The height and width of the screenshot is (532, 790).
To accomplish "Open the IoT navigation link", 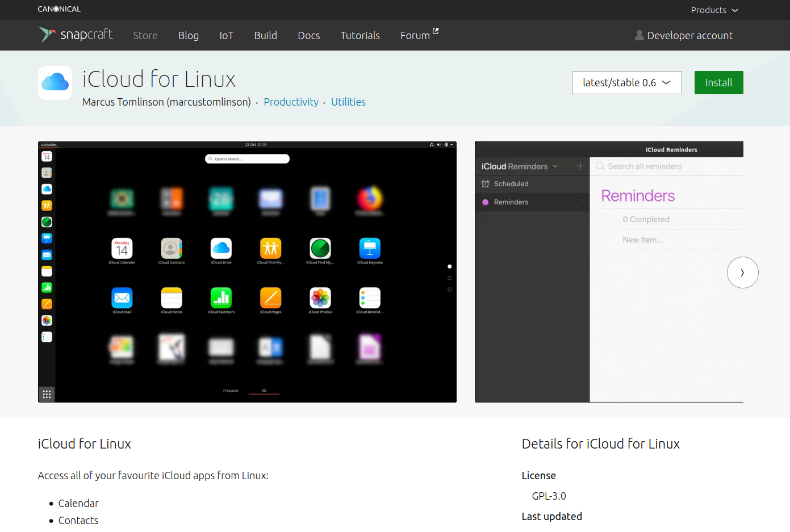I will tap(226, 35).
